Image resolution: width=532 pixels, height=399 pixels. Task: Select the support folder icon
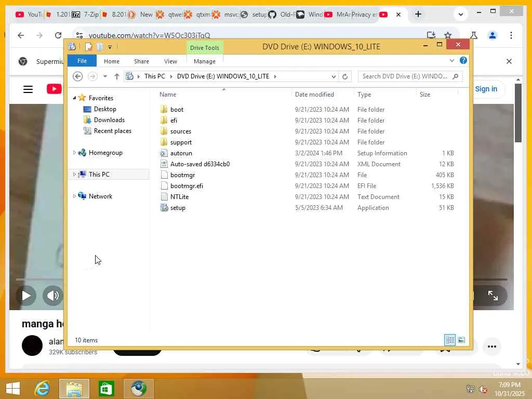(x=164, y=142)
